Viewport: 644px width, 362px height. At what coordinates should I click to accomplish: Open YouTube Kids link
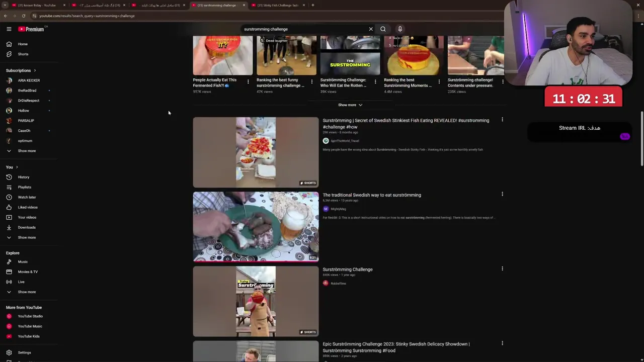point(28,336)
